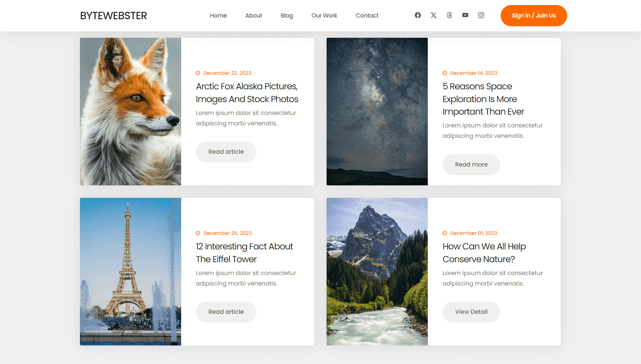This screenshot has height=364, width=641.
Task: Open the 5 Reasons Space Exploration title
Action: 483,99
